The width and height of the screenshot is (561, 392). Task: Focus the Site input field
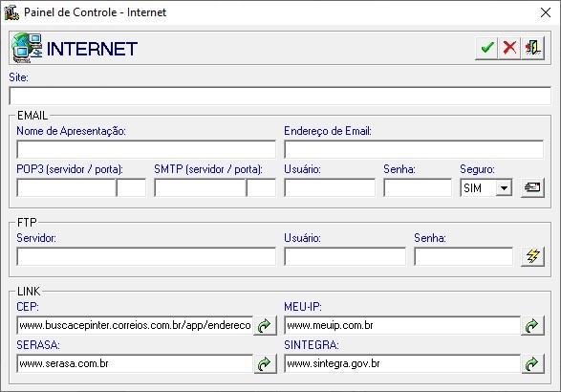280,96
